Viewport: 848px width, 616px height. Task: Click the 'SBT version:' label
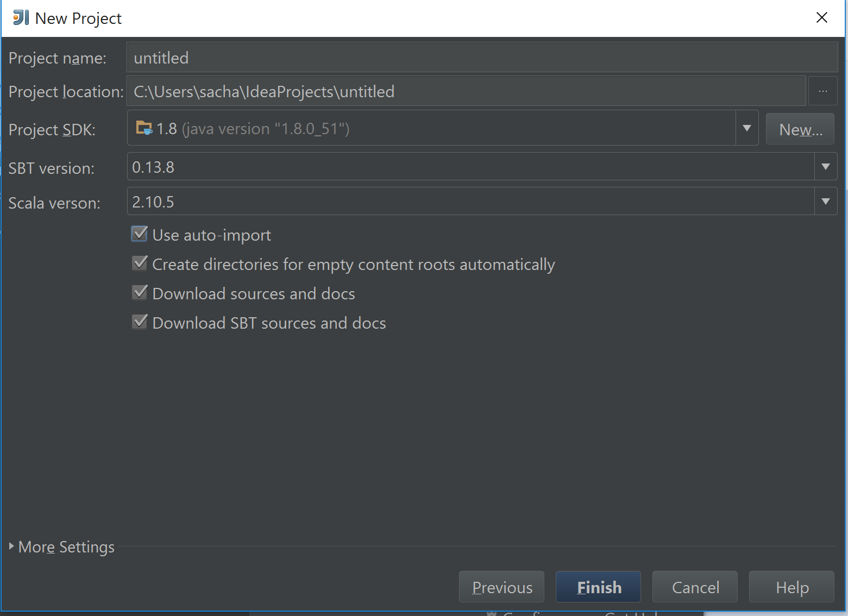pos(52,168)
